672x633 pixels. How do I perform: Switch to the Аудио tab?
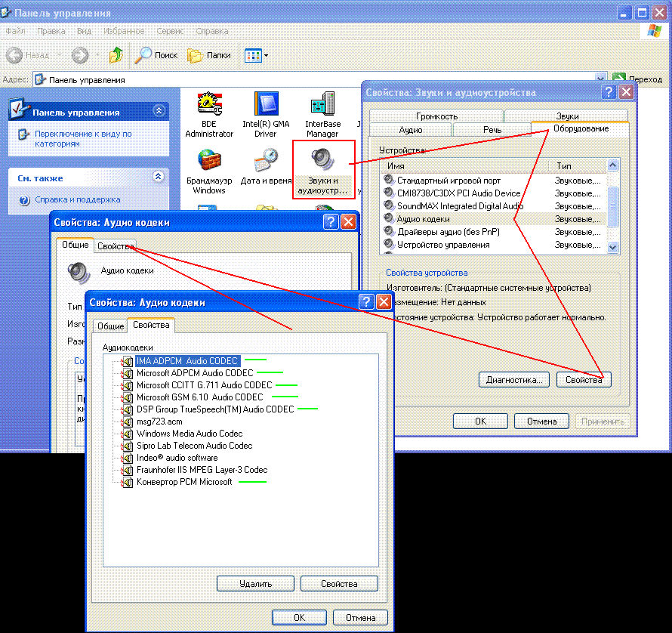tap(411, 129)
